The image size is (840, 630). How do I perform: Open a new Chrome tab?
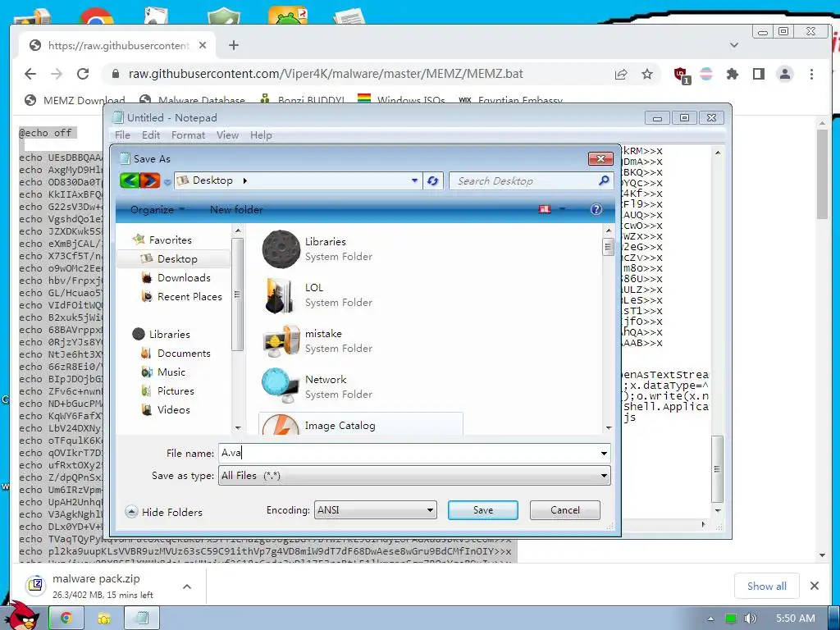click(x=234, y=46)
